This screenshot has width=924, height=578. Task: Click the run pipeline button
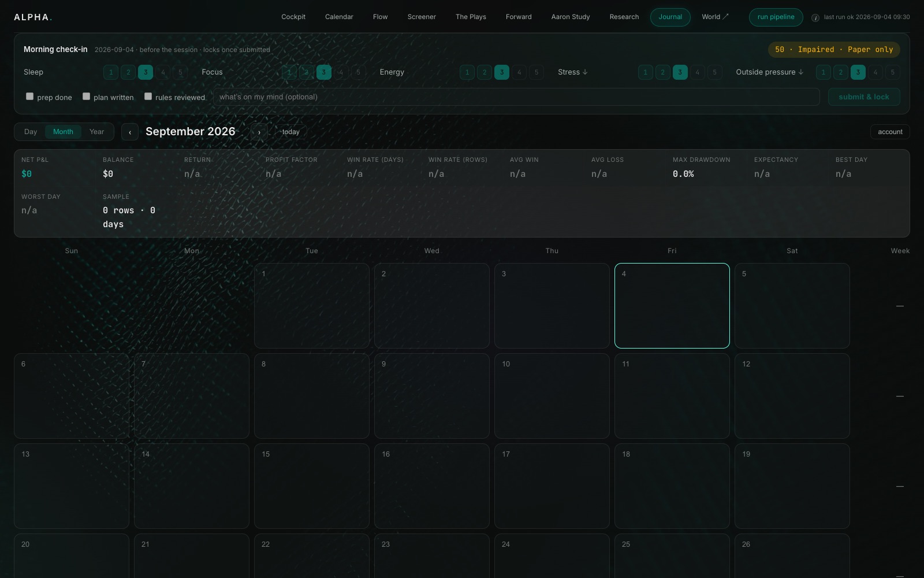tap(776, 17)
